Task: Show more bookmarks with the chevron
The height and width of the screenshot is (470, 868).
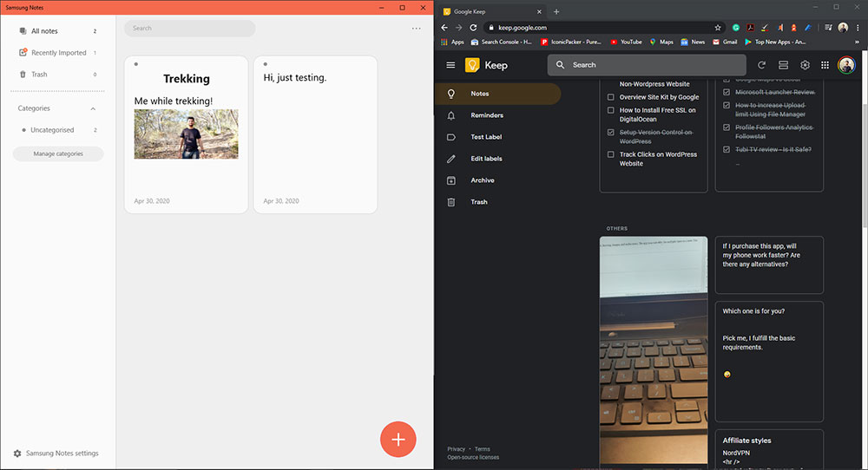Action: click(858, 42)
